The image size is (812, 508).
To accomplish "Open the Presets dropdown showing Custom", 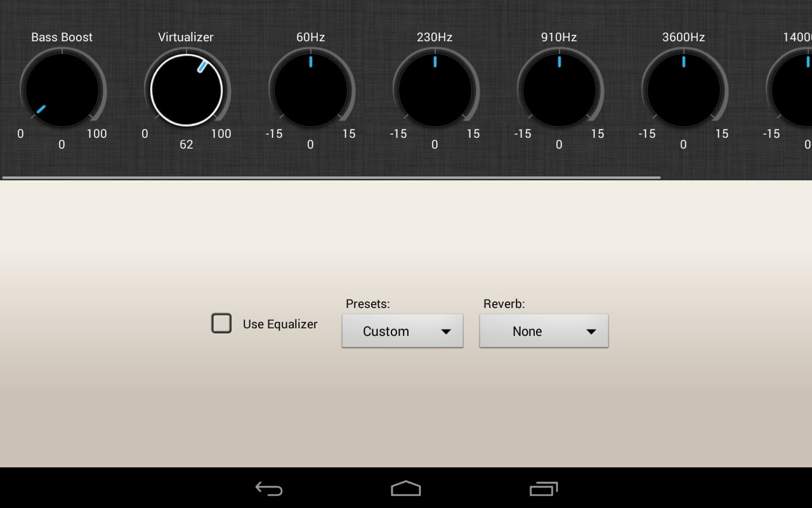I will tap(403, 331).
